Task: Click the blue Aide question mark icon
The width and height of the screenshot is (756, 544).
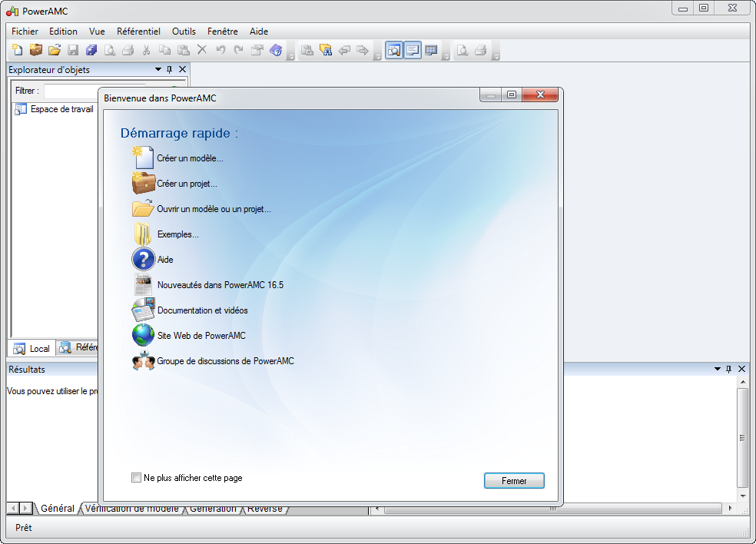Action: click(x=143, y=259)
